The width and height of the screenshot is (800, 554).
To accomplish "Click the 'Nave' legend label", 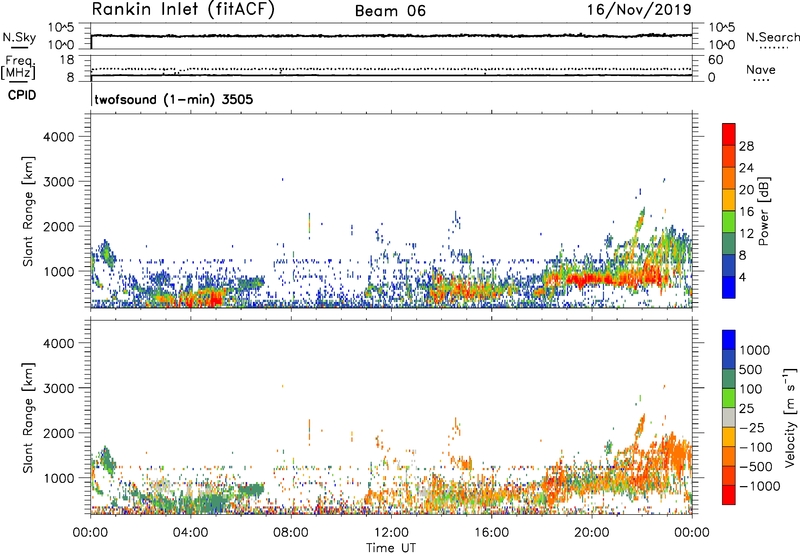I will tap(761, 70).
